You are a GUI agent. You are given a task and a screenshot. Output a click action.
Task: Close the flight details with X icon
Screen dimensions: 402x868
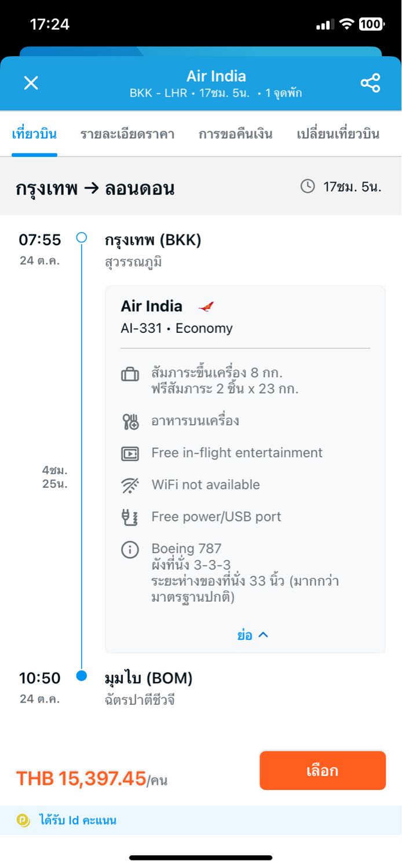coord(31,83)
